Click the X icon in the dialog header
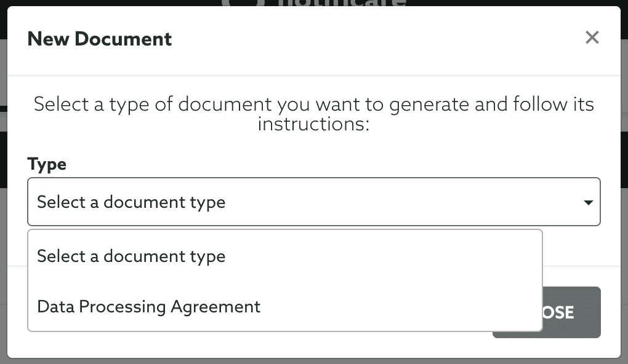Image resolution: width=628 pixels, height=364 pixels. 592,38
